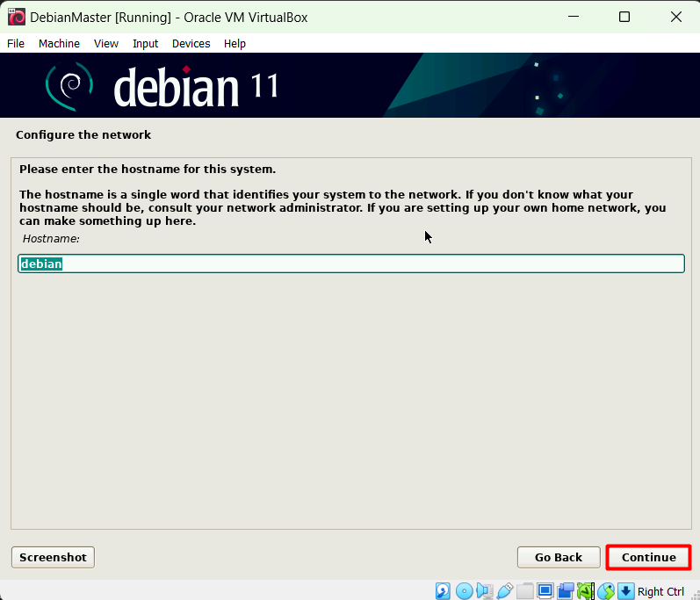Open the Devices menu
700x600 pixels.
point(191,44)
